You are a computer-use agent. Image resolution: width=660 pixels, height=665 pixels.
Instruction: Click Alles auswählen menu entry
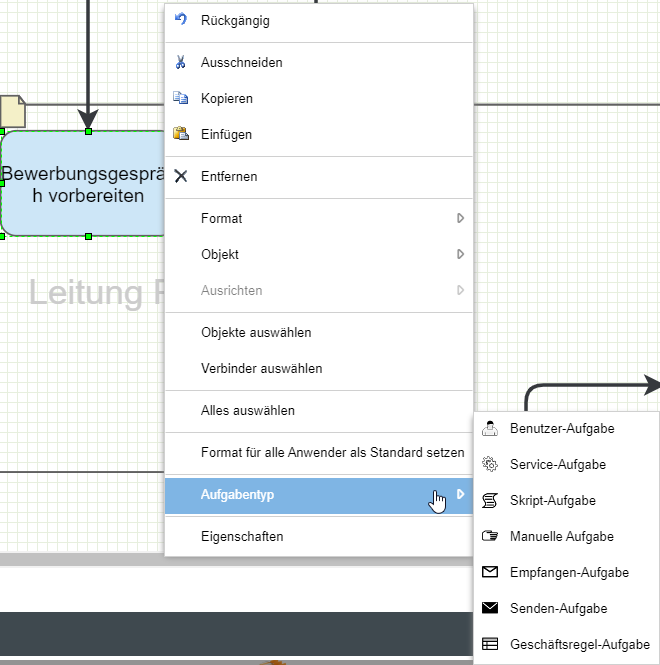247,410
